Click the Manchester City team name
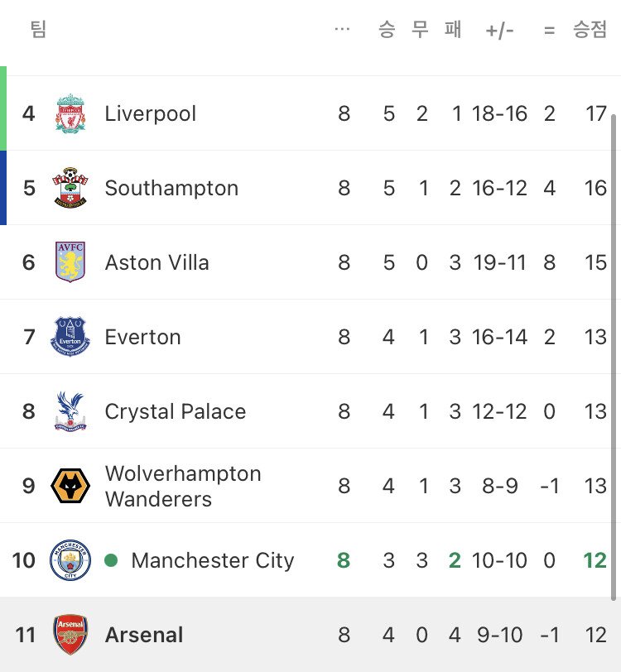621x672 pixels. (213, 560)
